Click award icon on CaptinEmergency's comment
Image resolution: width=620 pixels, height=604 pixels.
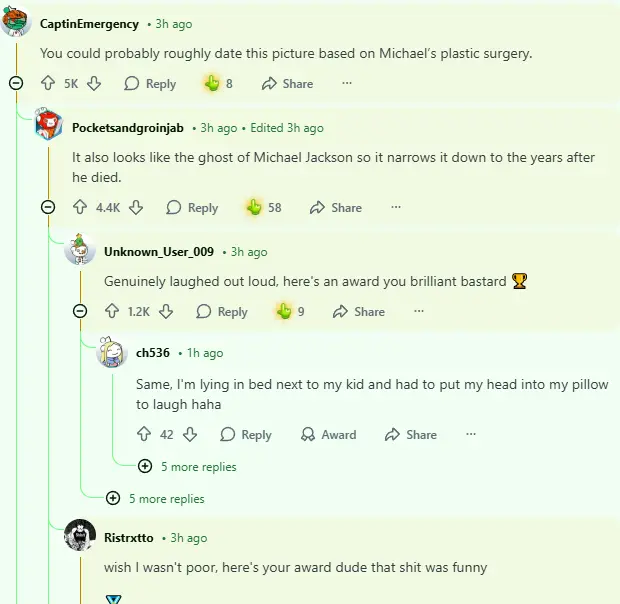212,84
